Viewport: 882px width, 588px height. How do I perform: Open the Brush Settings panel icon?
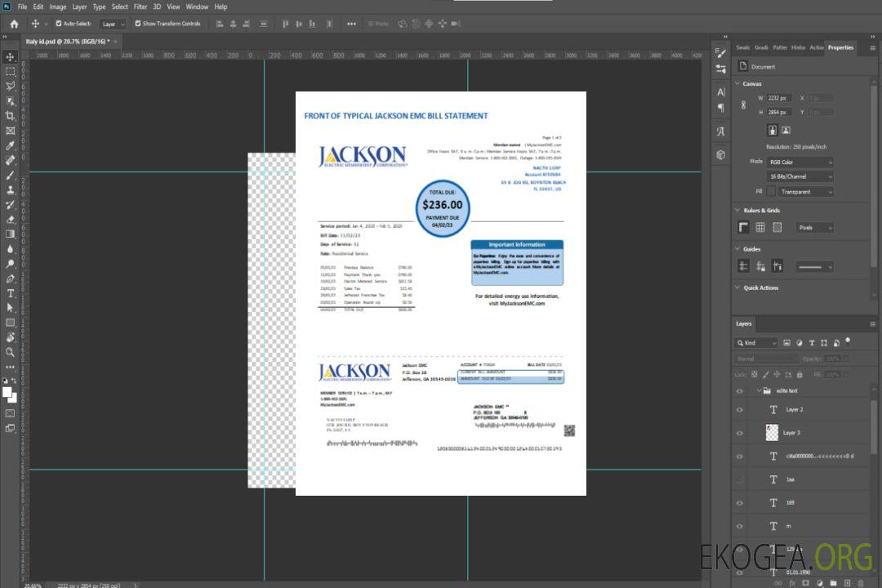coord(720,53)
